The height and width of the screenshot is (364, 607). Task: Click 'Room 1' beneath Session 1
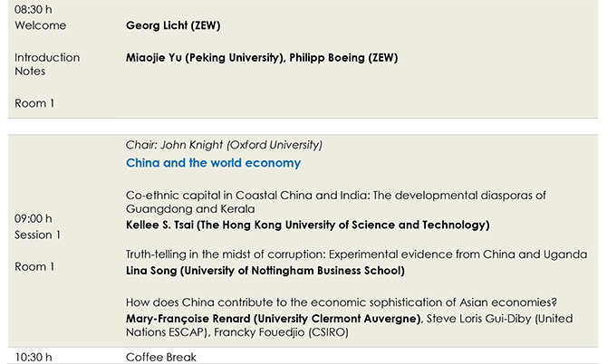(34, 266)
